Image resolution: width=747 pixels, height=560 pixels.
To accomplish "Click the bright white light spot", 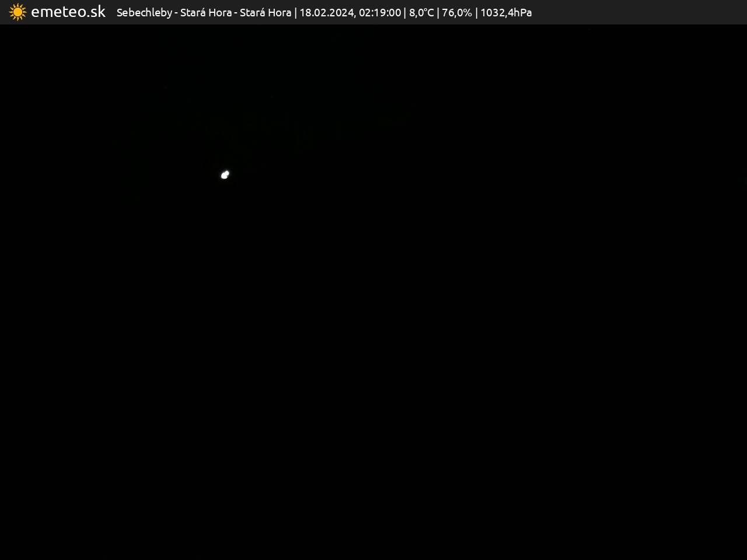I will pos(225,174).
